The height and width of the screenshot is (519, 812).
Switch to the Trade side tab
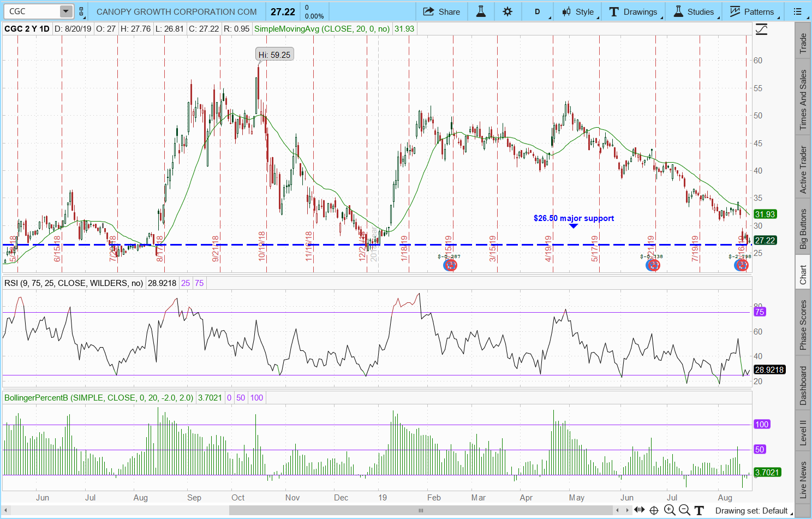click(x=803, y=44)
